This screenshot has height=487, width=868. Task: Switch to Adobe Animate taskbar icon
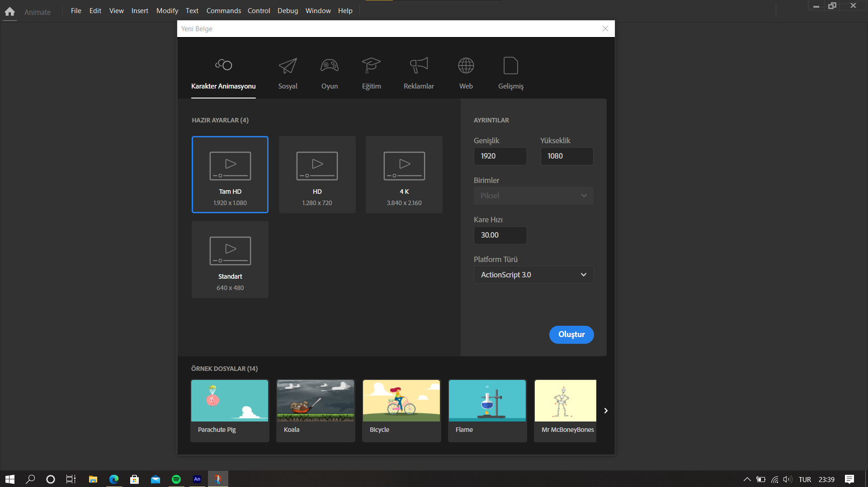tap(197, 479)
